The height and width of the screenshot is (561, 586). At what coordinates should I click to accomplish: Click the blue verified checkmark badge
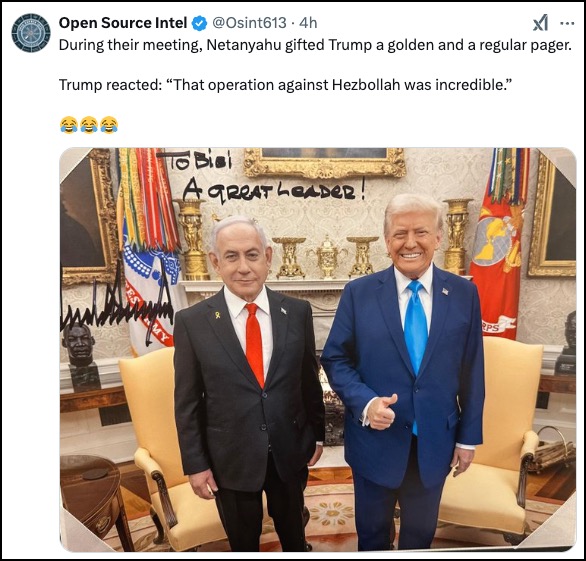pos(199,24)
